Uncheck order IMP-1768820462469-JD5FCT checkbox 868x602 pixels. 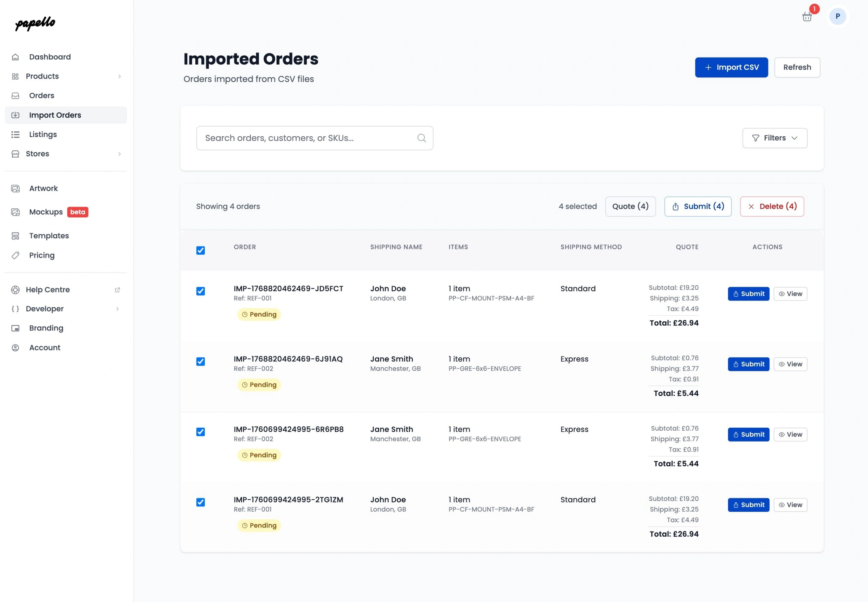200,291
